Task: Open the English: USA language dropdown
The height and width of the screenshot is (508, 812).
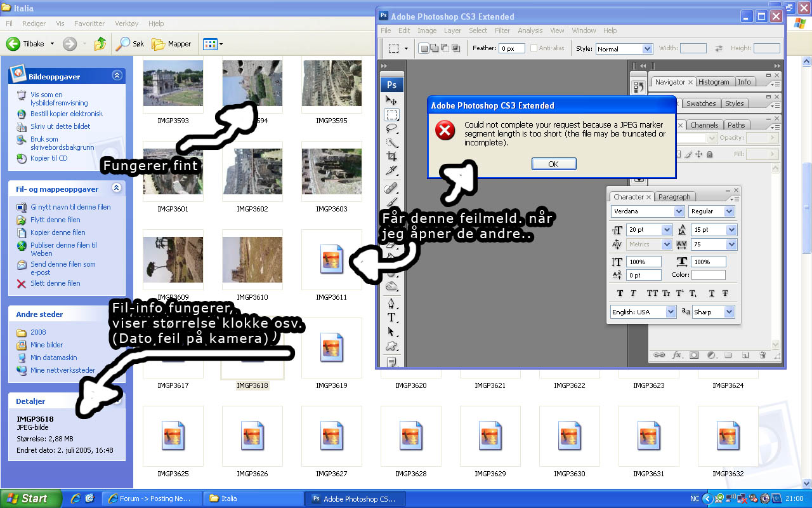Action: coord(643,312)
